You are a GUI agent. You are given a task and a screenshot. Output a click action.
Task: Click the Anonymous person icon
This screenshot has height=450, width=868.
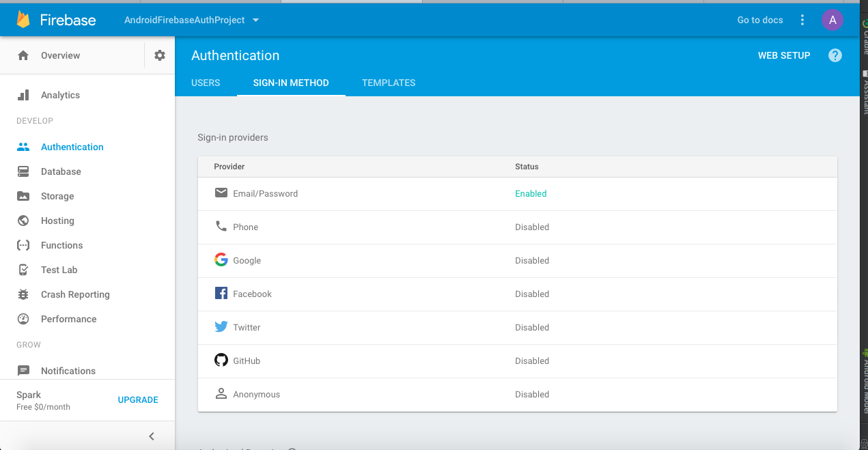pyautogui.click(x=221, y=393)
